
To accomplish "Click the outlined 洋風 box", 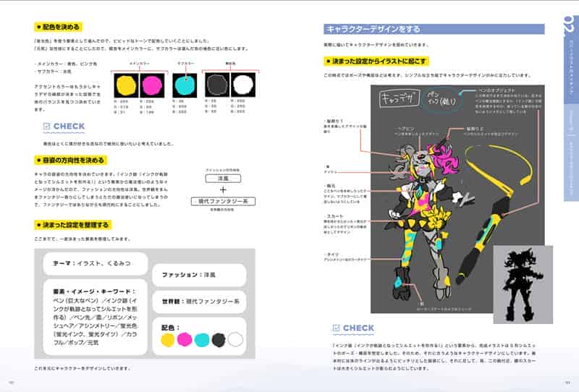I will 223,179.
